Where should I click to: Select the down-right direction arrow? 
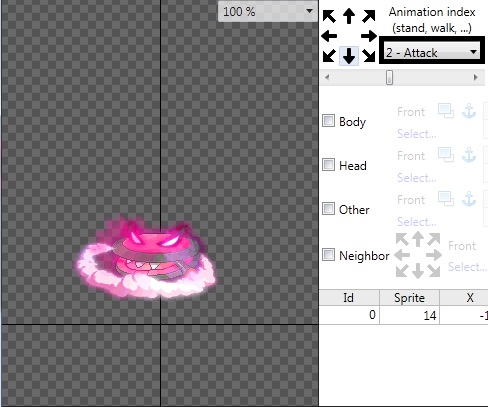click(x=369, y=56)
